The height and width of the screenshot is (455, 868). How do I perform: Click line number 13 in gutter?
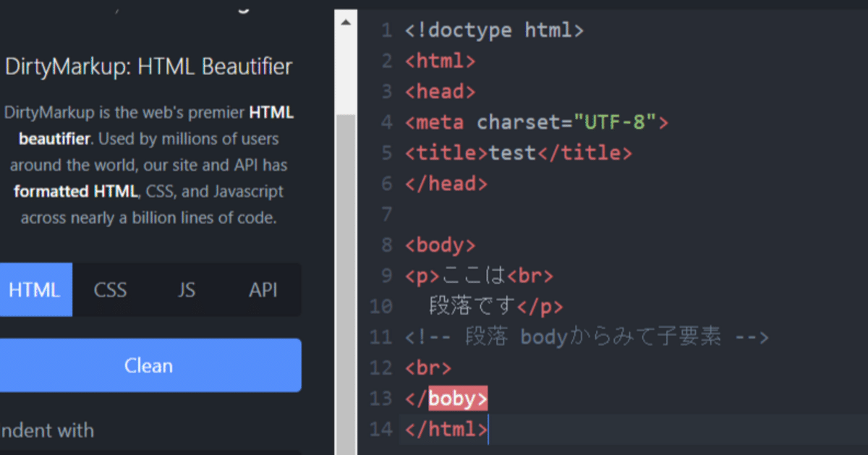click(380, 398)
